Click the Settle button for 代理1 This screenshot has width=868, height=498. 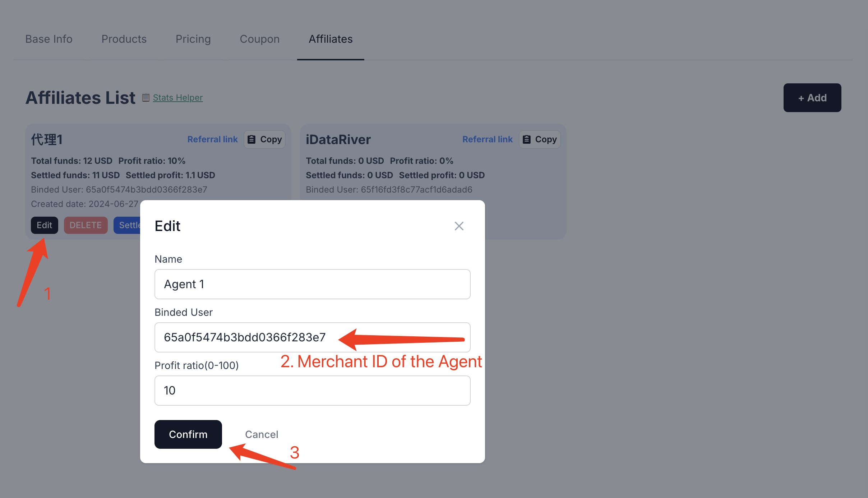pyautogui.click(x=130, y=225)
